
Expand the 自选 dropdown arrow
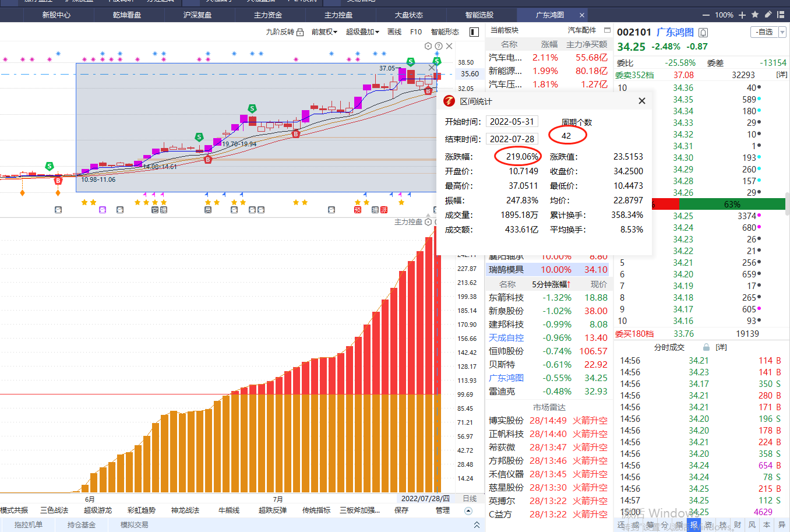tap(782, 32)
